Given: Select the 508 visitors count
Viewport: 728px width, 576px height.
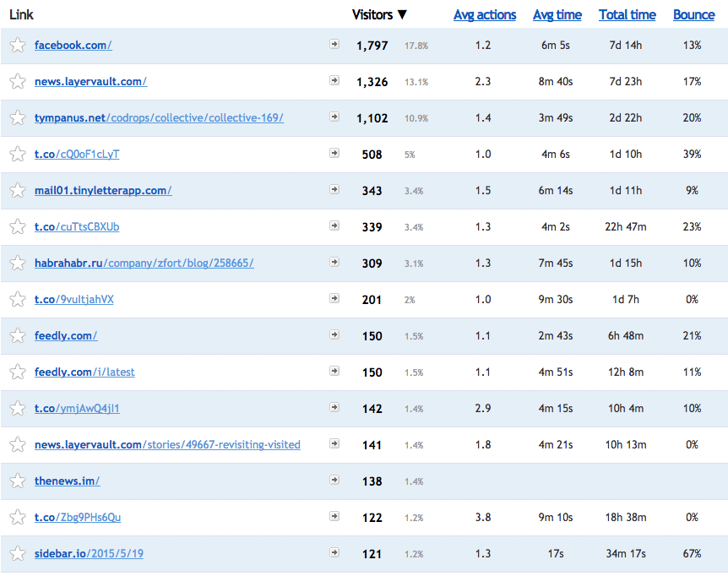Looking at the screenshot, I should [372, 155].
